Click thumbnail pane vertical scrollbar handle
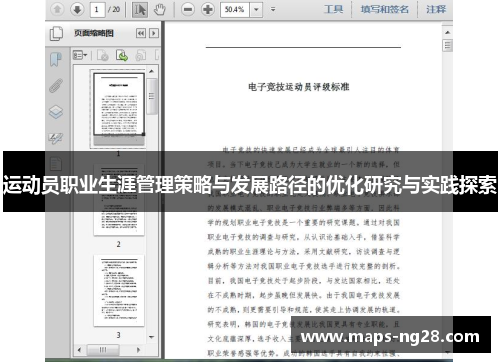The image size is (500, 362). [x=152, y=96]
